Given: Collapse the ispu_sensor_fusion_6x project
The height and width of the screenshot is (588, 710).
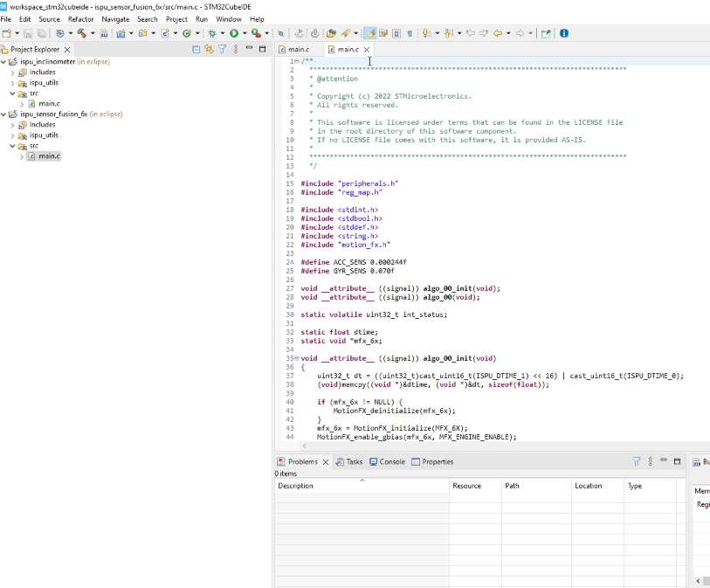Looking at the screenshot, I should [x=3, y=114].
